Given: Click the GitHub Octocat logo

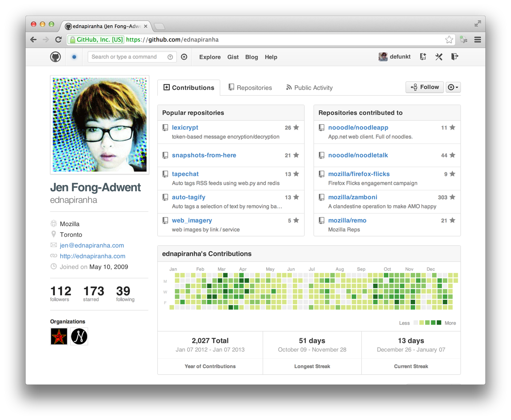Looking at the screenshot, I should (55, 57).
